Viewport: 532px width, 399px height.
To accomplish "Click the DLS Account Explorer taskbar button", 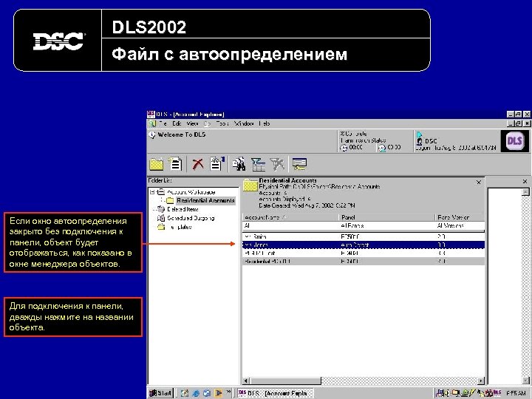I will (275, 393).
